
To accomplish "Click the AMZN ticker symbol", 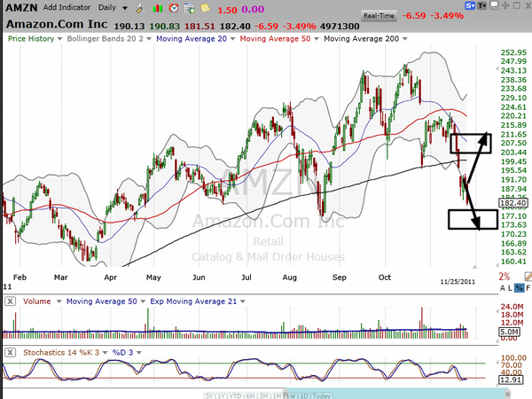I will click(21, 8).
